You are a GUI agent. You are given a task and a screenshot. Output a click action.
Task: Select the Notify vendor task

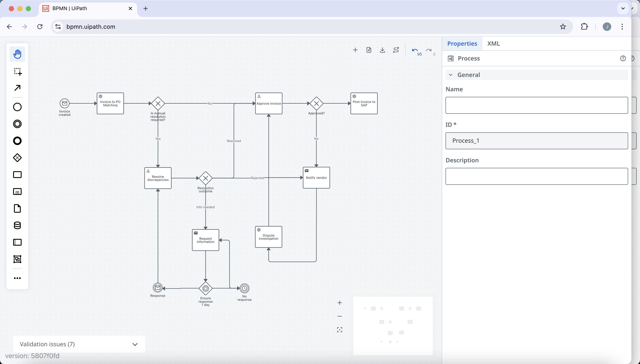316,178
